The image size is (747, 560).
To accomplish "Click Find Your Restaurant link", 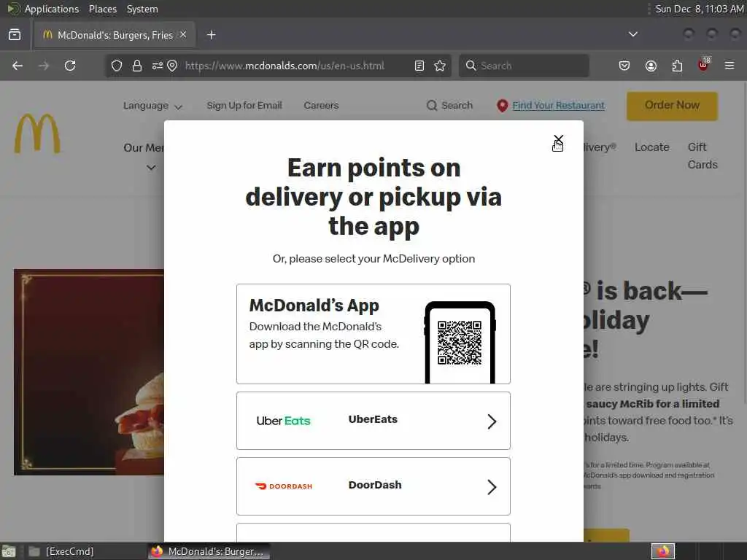I will click(559, 105).
